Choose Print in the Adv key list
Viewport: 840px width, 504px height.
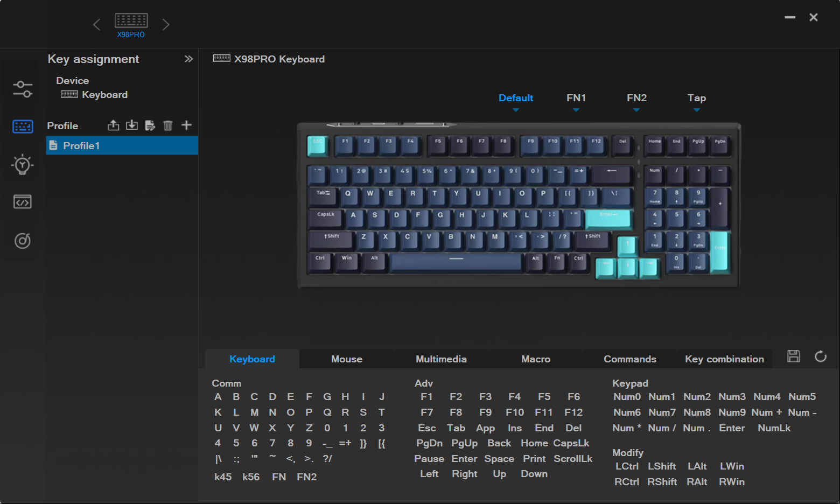534,459
